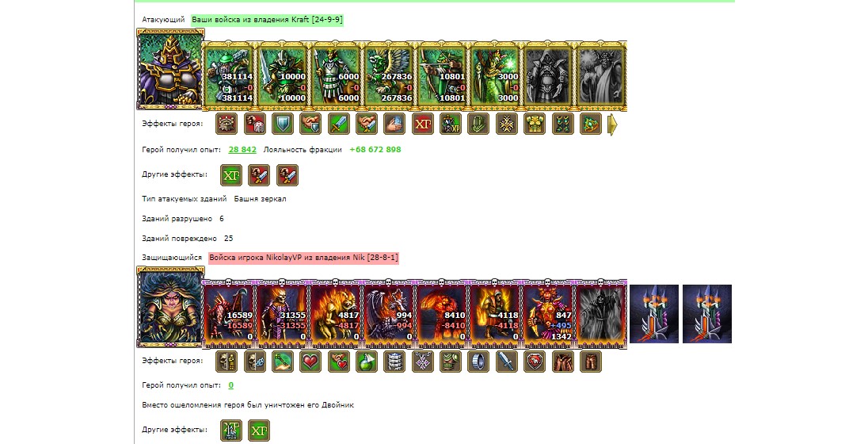Click the brown trousers defender effect icon
868x444 pixels.
coord(591,362)
